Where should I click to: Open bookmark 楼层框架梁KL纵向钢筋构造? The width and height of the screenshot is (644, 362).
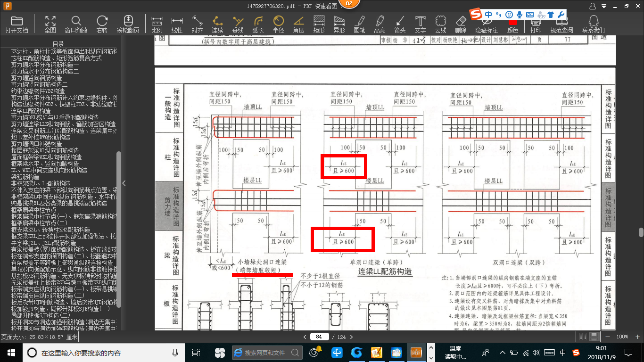[x=45, y=150]
